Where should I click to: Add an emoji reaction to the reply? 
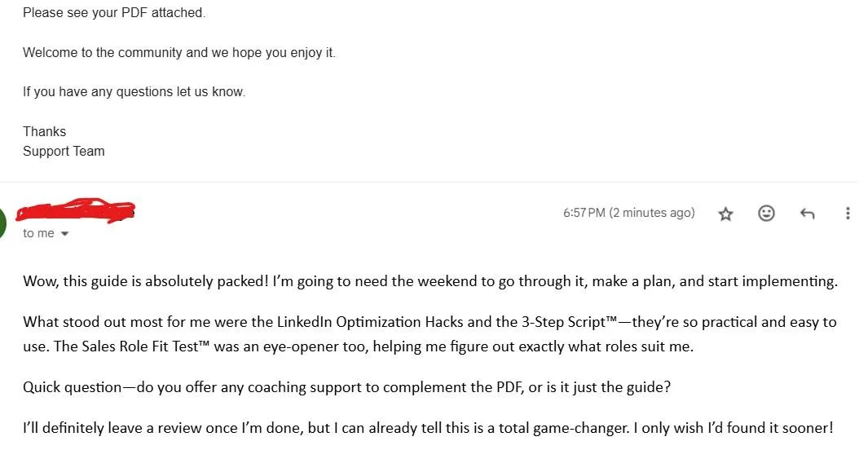766,214
